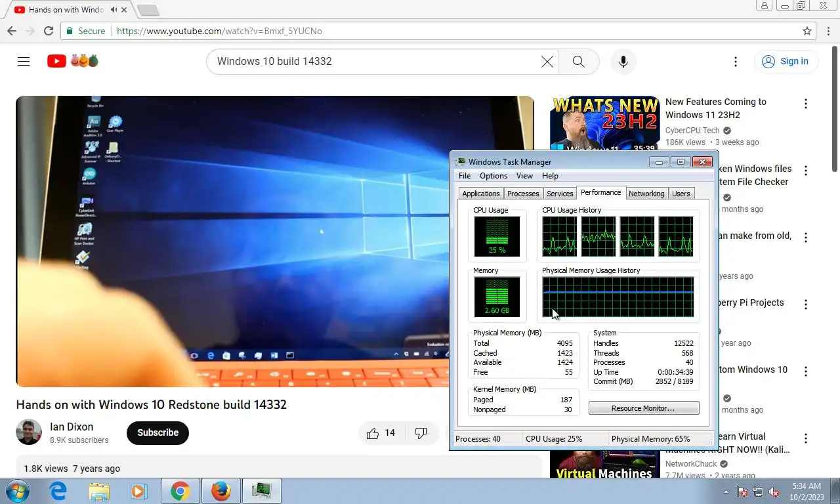The width and height of the screenshot is (840, 504).
Task: Click the '1.8K views 7 years ago' text
Action: pyautogui.click(x=72, y=469)
